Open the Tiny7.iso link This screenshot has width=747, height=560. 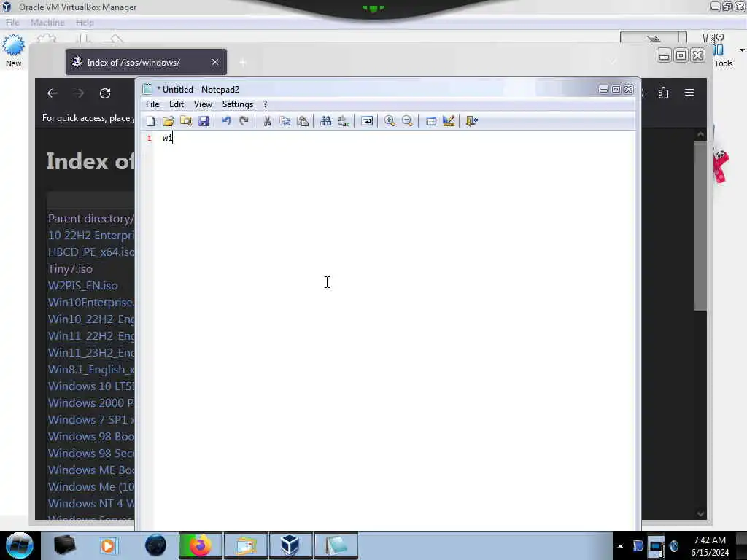[71, 269]
